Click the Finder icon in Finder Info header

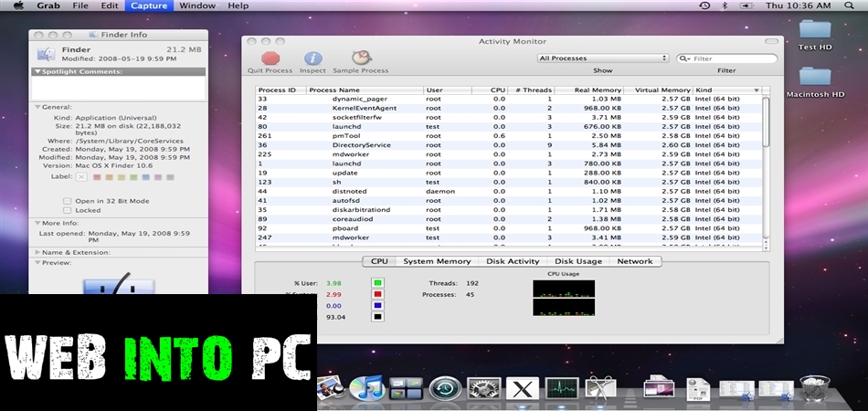pyautogui.click(x=46, y=54)
